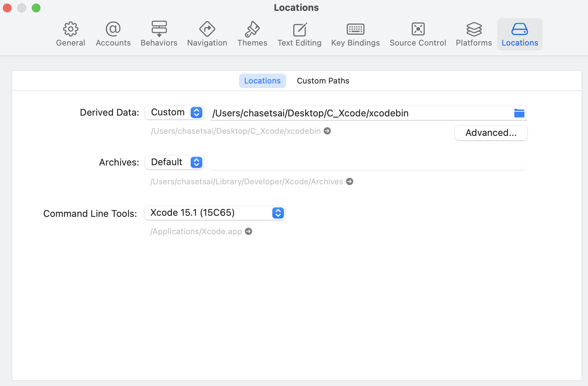Open the Derived Data Custom dropdown
The width and height of the screenshot is (588, 386).
click(x=174, y=112)
